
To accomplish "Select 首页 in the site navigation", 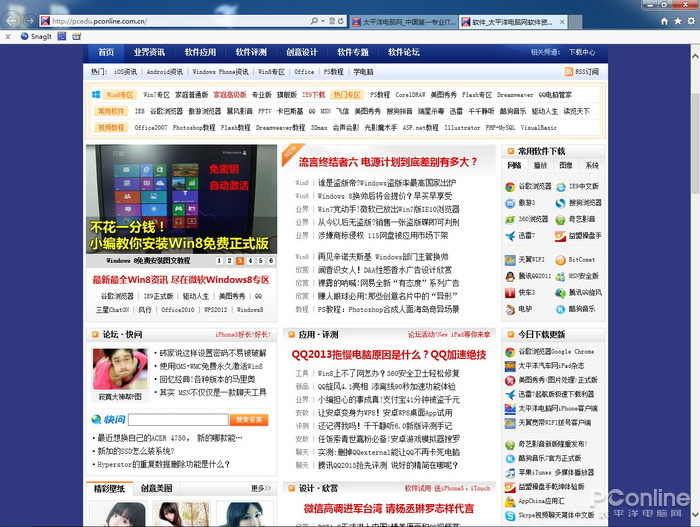I will coord(106,52).
